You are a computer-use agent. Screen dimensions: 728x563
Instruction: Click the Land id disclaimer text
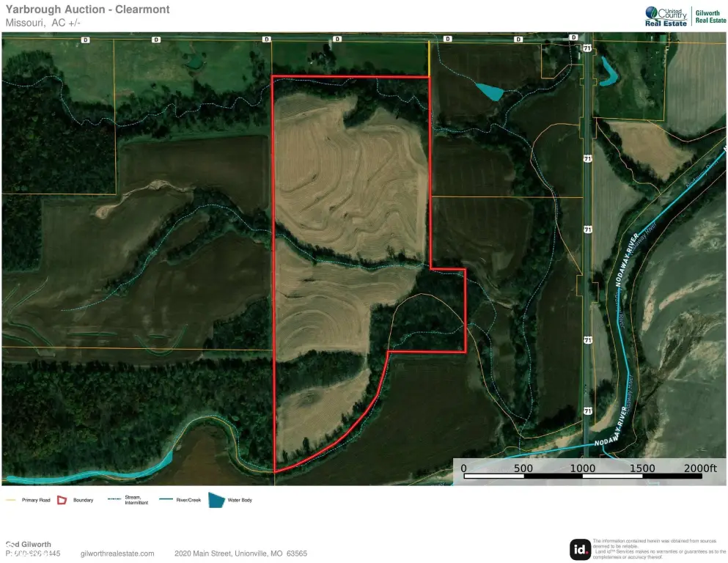[x=658, y=549]
